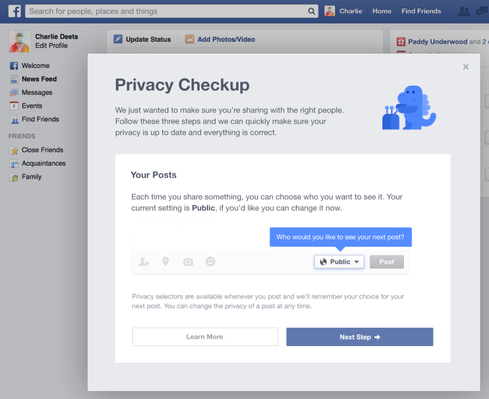Click the search magnifier icon
Screen dimensions: 489x399
click(311, 11)
